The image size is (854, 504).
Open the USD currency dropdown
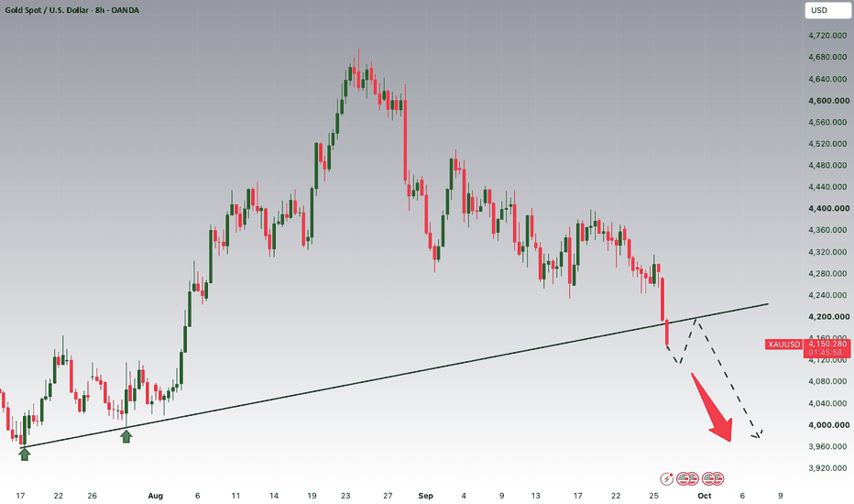click(827, 10)
